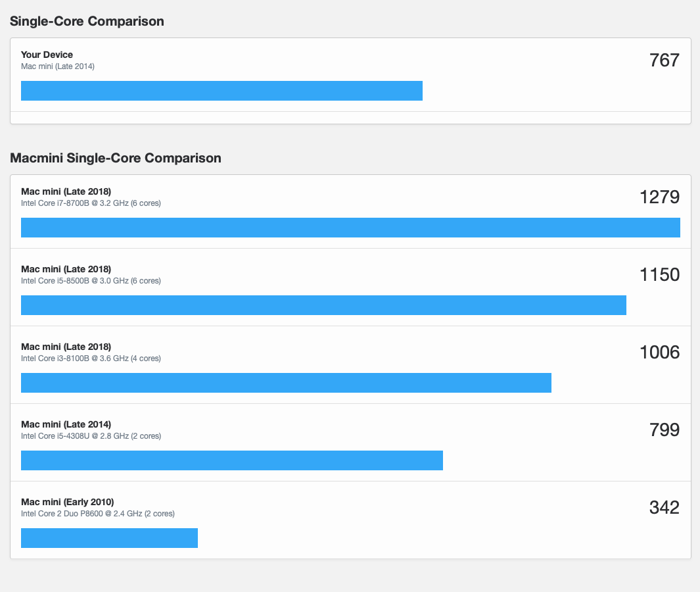Click the blue bar for the 1279 score
This screenshot has width=700, height=592.
tap(350, 228)
